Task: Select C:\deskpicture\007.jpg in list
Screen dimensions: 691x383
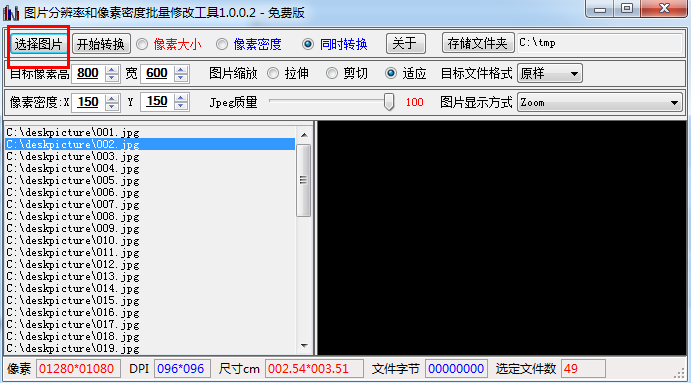Action: 150,205
